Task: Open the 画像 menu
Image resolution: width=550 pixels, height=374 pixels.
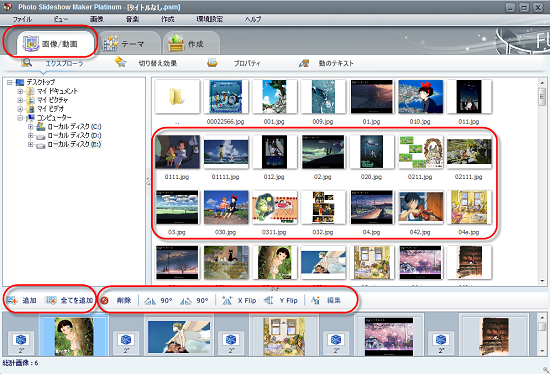Action: coord(96,19)
